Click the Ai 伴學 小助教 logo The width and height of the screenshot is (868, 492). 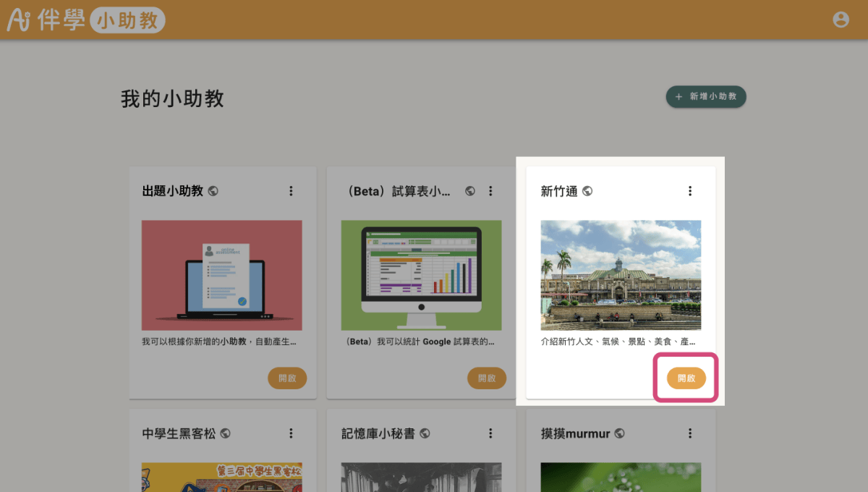coord(86,20)
